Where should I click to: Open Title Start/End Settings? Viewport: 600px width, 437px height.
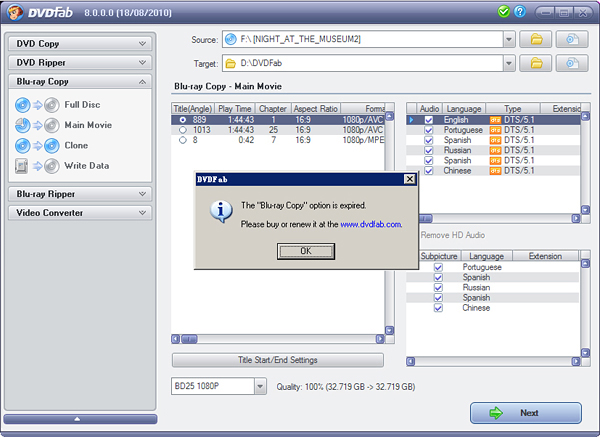coord(278,360)
